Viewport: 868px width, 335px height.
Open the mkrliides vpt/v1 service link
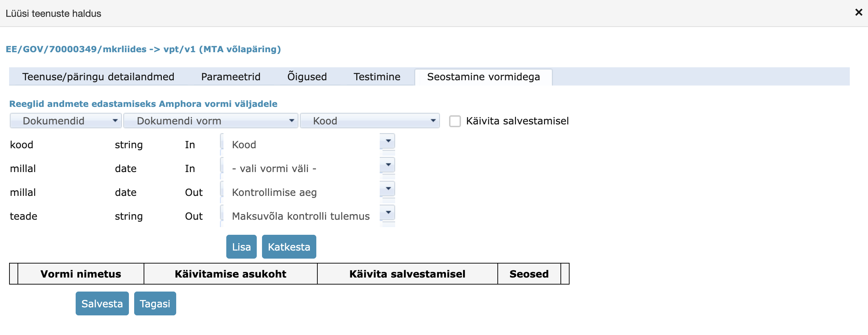pyautogui.click(x=144, y=49)
